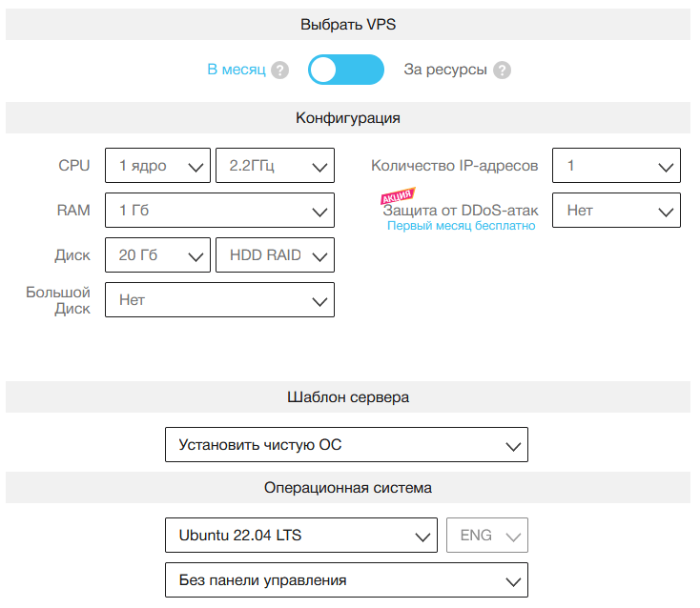Change the disk type from HDD RAID
700x608 pixels.
(x=276, y=255)
